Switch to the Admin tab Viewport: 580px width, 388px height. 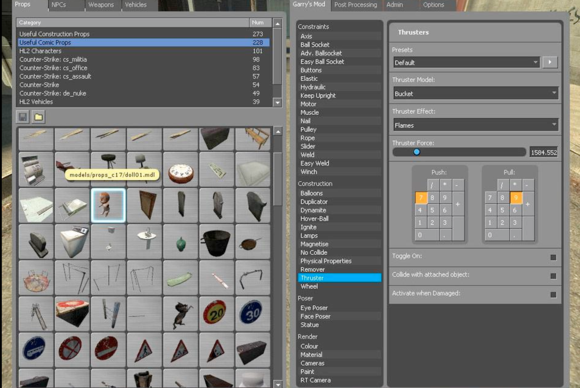(395, 5)
